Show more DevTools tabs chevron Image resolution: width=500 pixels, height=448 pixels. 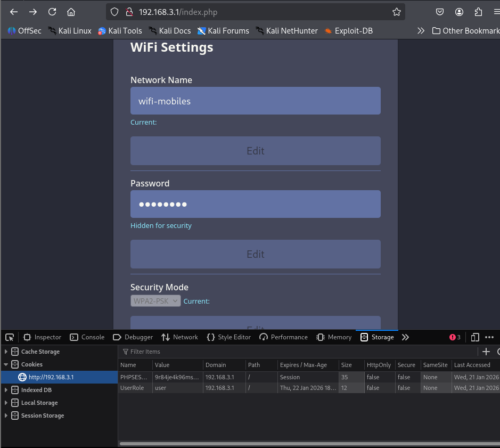[405, 337]
